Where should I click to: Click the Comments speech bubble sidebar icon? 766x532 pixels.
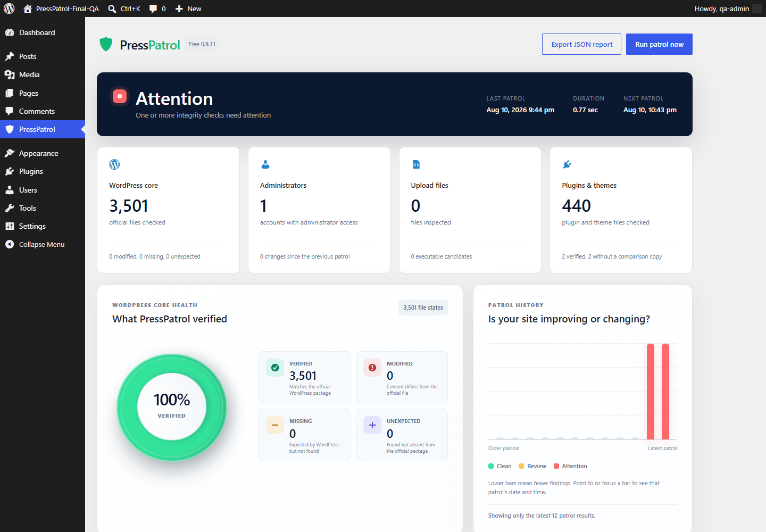point(10,111)
